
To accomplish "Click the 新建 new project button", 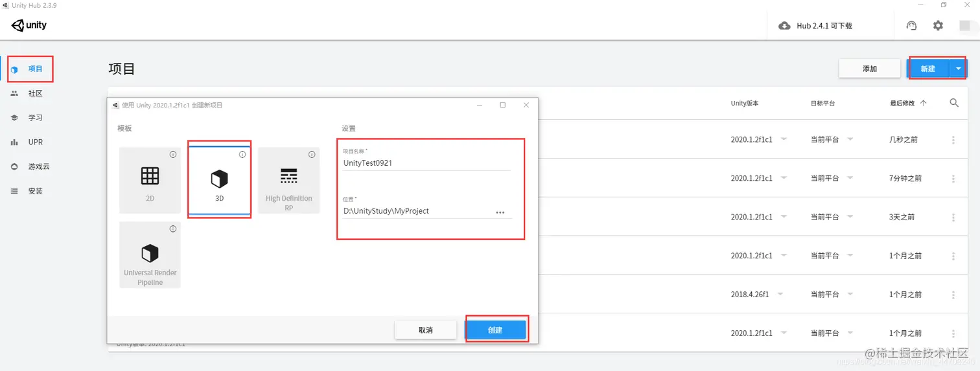I will pyautogui.click(x=927, y=69).
